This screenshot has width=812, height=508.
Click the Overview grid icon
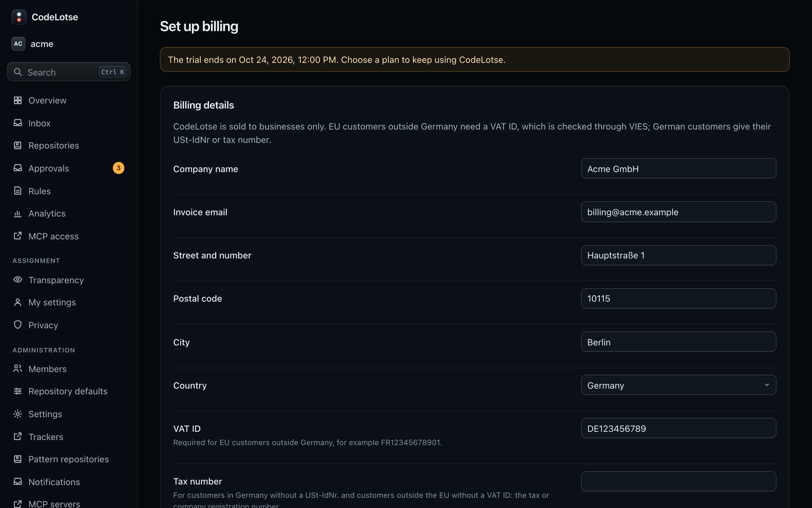pyautogui.click(x=18, y=100)
